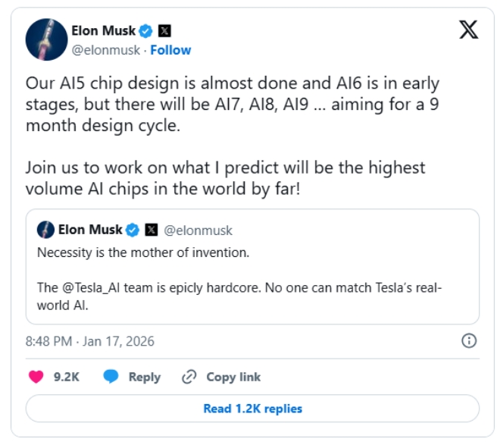Image resolution: width=500 pixels, height=448 pixels.
Task: Click the blue verified badge beside main author name
Action: [145, 31]
